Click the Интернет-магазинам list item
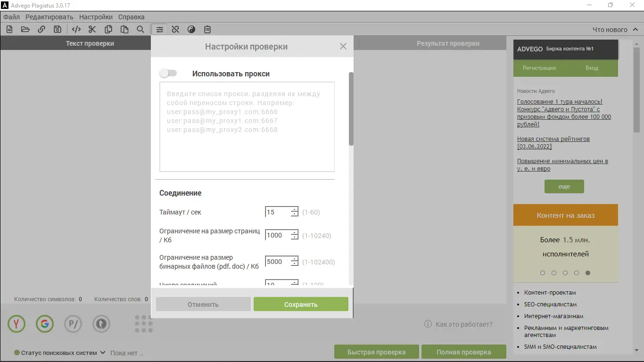This screenshot has width=644, height=362. point(553,316)
